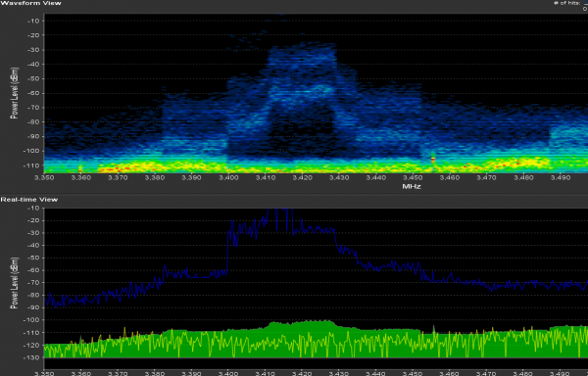The height and width of the screenshot is (376, 588).
Task: Click the 3.360 tick in Waveform View
Action: click(x=81, y=177)
